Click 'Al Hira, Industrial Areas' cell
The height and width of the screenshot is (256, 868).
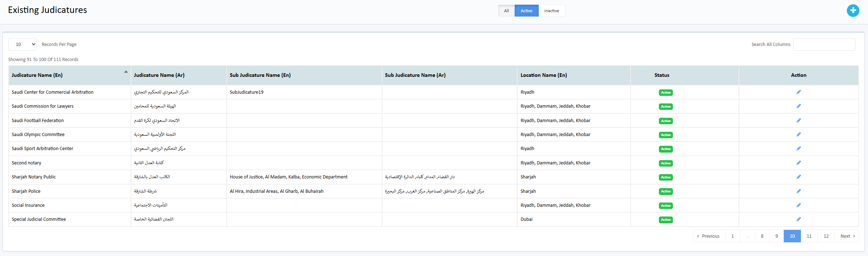tap(304, 191)
